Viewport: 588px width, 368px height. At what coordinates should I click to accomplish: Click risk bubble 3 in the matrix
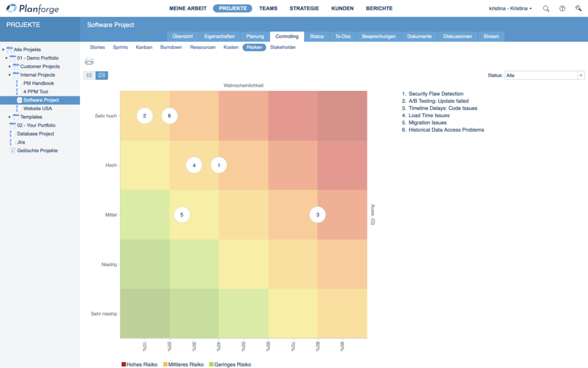(x=318, y=215)
